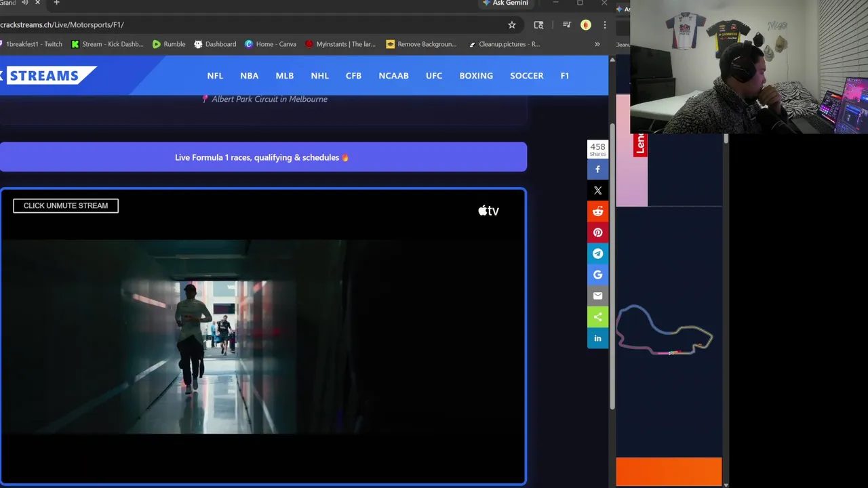This screenshot has width=868, height=488.
Task: Go to the NBA streams section
Action: (249, 75)
